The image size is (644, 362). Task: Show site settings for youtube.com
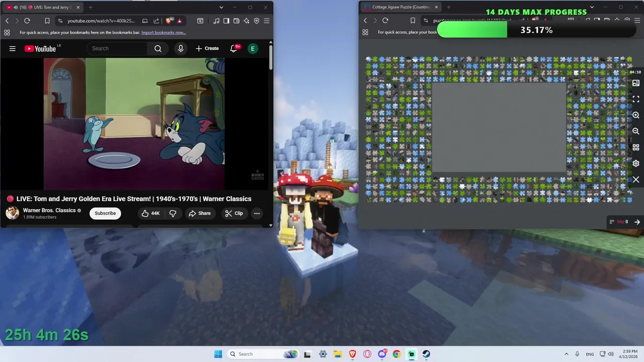click(60, 21)
